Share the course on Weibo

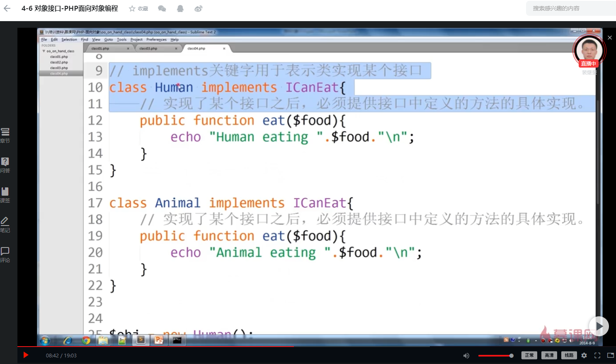coord(199,8)
